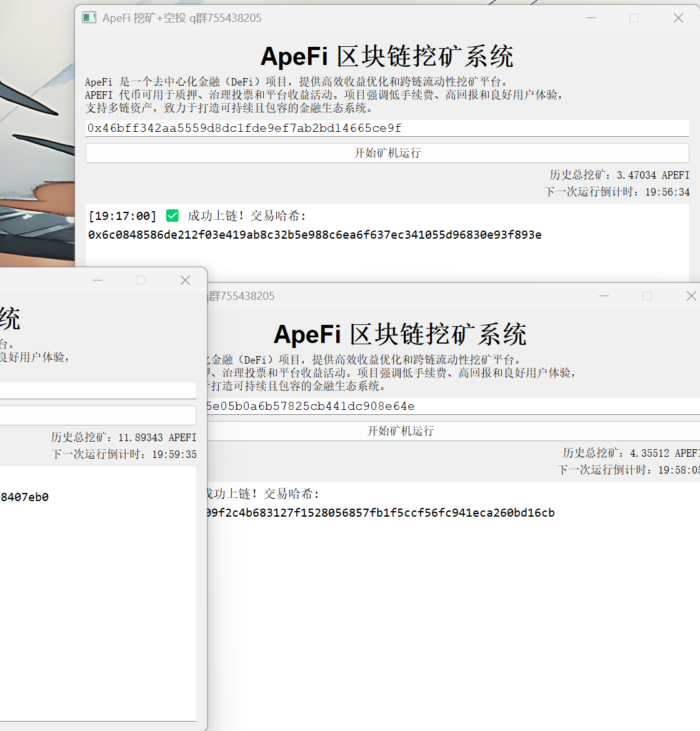This screenshot has width=700, height=731.
Task: Click the transaction hash ending in 260bd16cb
Action: click(x=380, y=513)
